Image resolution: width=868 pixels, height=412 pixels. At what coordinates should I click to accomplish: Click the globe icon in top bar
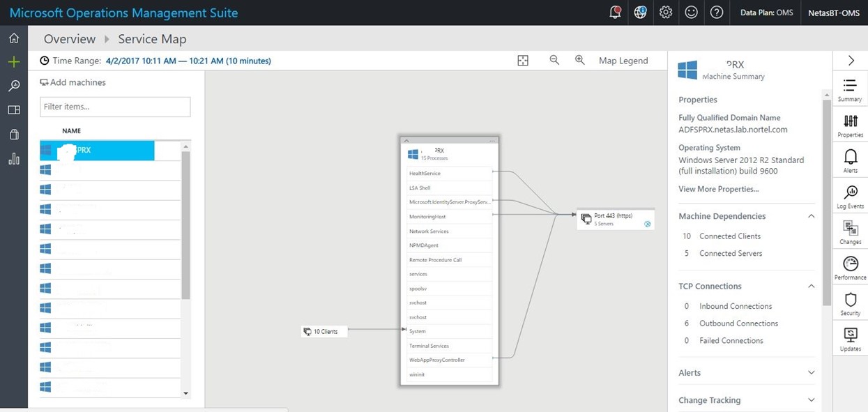[640, 12]
